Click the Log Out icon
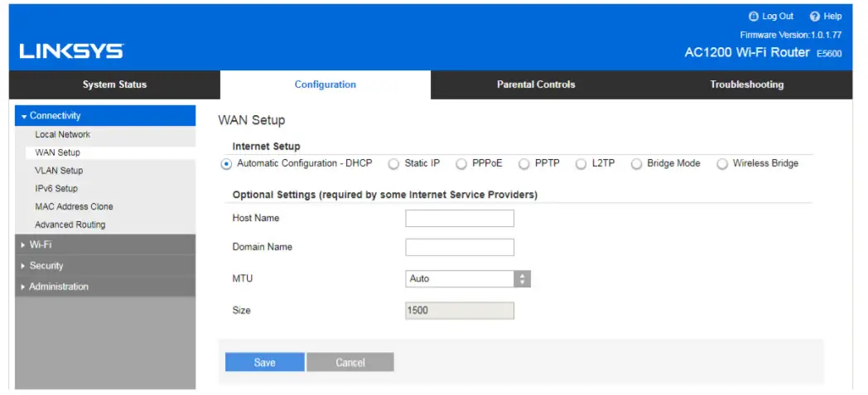868x395 pixels. pos(753,17)
